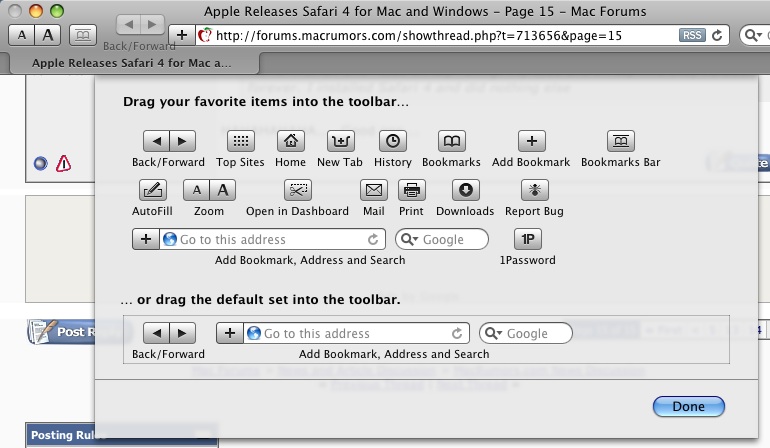Click the default set's Go to this address field
The height and width of the screenshot is (448, 770).
click(357, 334)
